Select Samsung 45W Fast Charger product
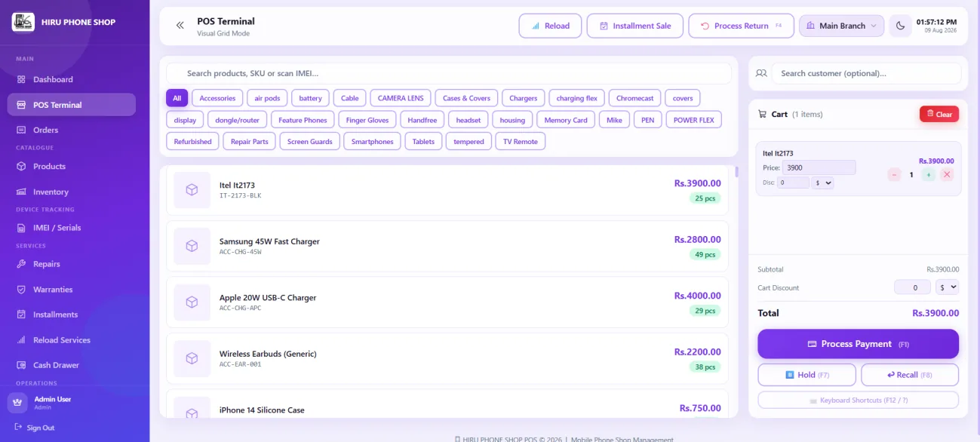980x442 pixels. tap(447, 246)
